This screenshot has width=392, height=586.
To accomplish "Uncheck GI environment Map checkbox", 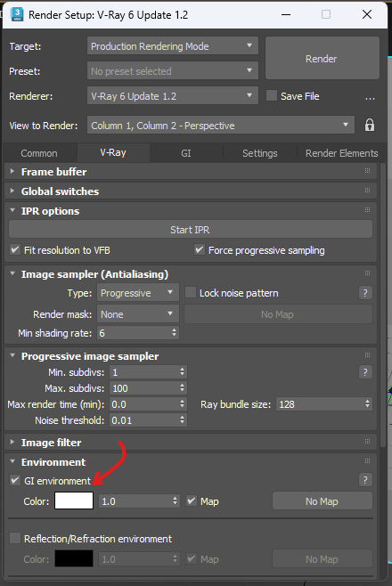I will tap(192, 501).
